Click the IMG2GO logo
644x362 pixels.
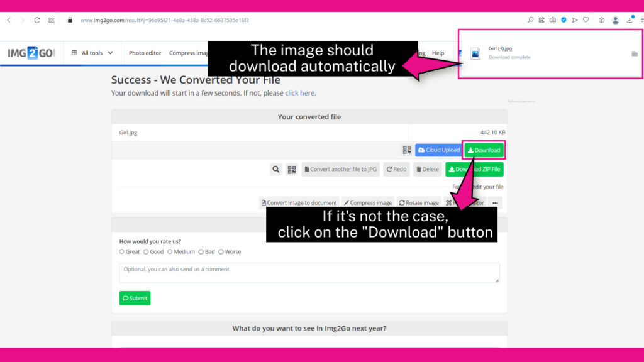[31, 53]
